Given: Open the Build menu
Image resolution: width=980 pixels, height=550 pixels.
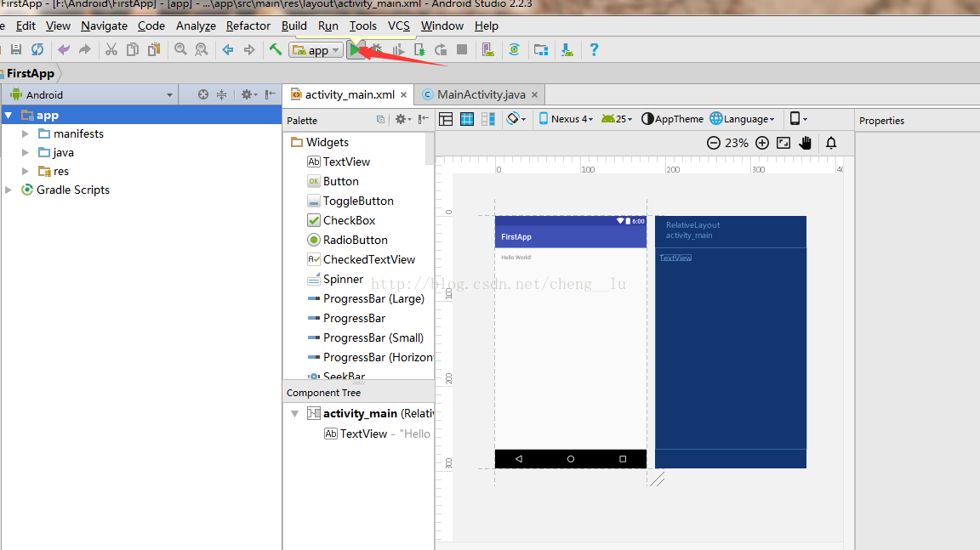Looking at the screenshot, I should 293,26.
